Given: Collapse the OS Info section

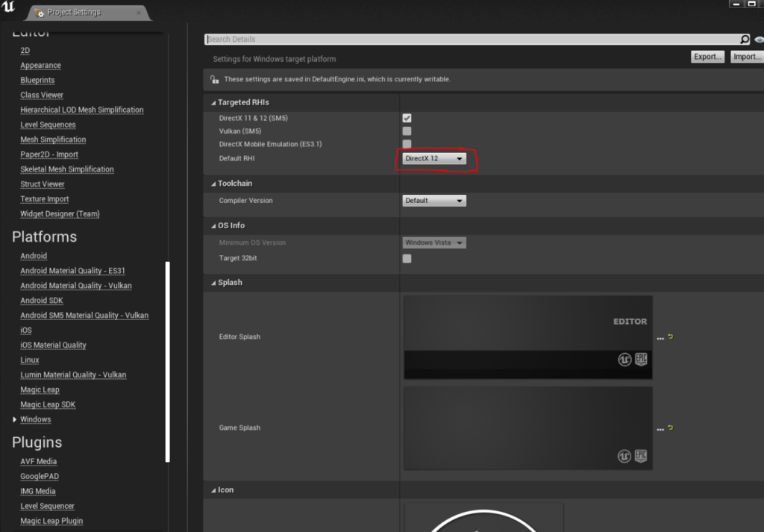Looking at the screenshot, I should (213, 225).
